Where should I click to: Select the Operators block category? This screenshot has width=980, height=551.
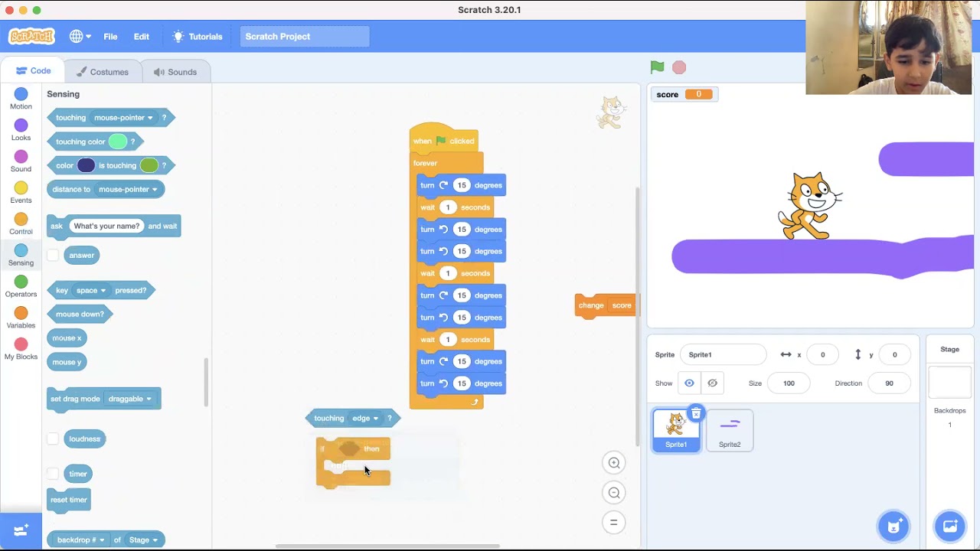coord(21,287)
